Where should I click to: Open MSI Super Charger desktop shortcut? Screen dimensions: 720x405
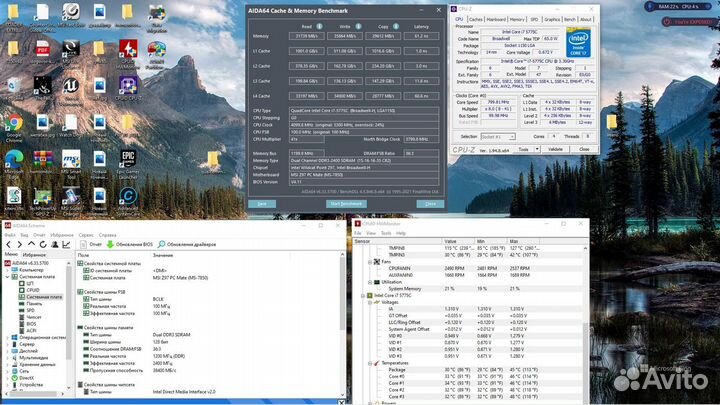(x=71, y=201)
